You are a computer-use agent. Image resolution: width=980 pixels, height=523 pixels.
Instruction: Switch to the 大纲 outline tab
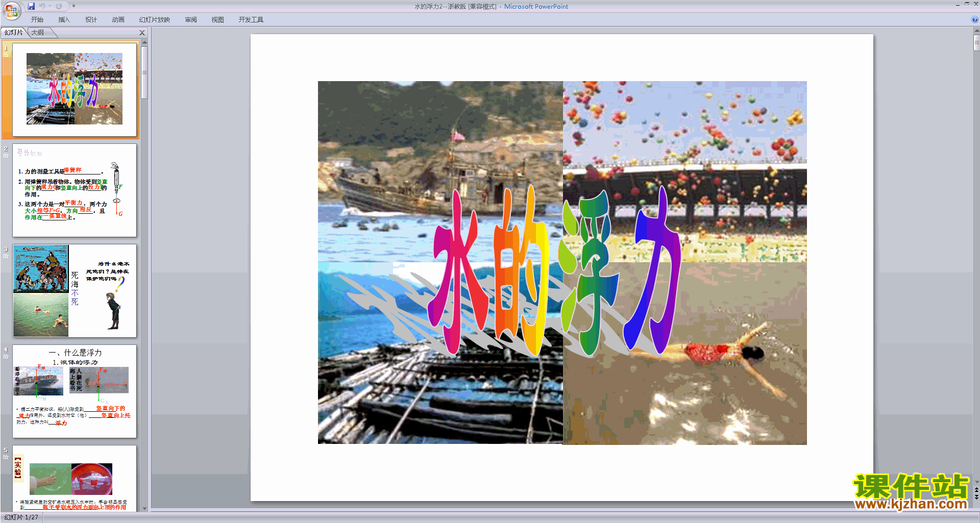pos(38,33)
